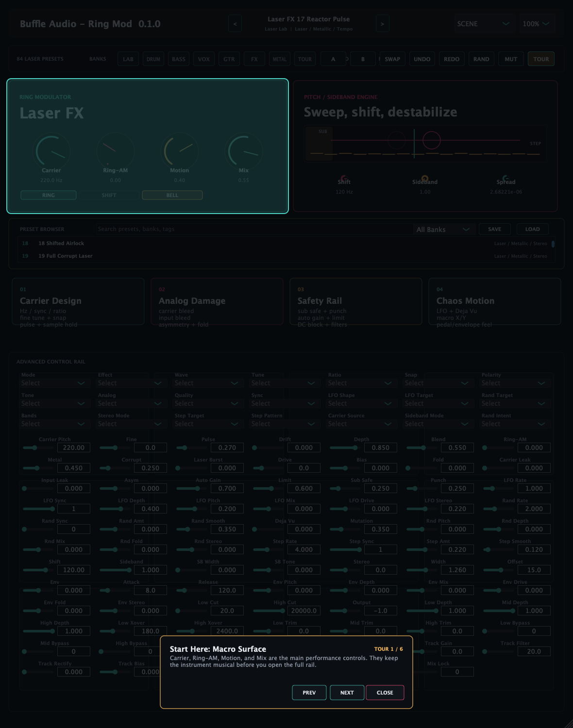Click the SWAP button
This screenshot has width=573, height=728.
(x=392, y=59)
